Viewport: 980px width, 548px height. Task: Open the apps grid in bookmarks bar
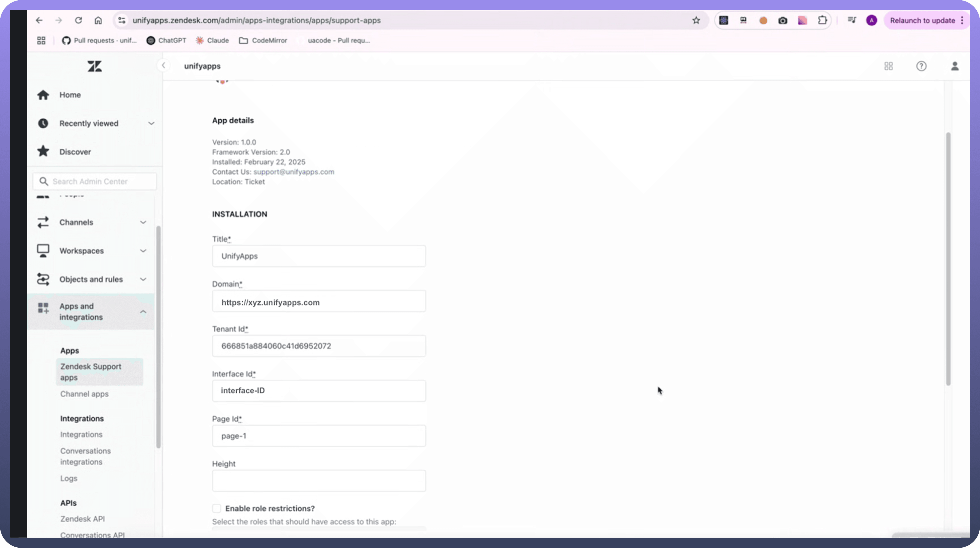[41, 40]
